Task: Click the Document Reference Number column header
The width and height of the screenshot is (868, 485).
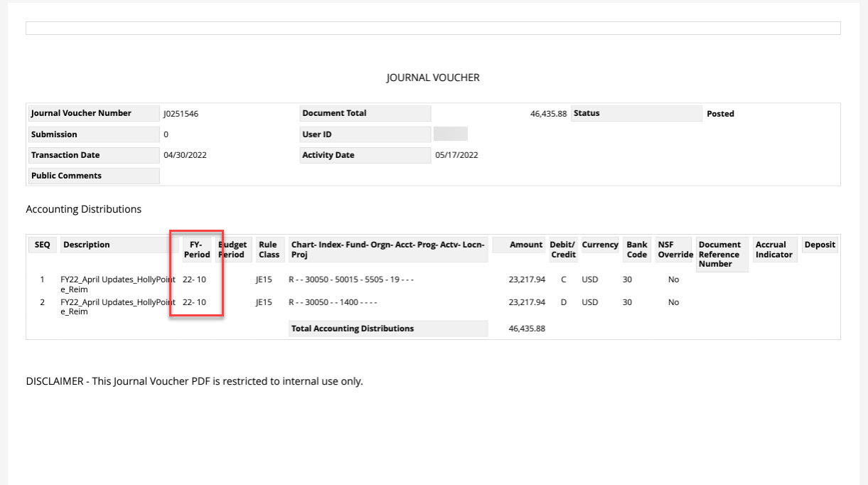Action: tap(719, 254)
